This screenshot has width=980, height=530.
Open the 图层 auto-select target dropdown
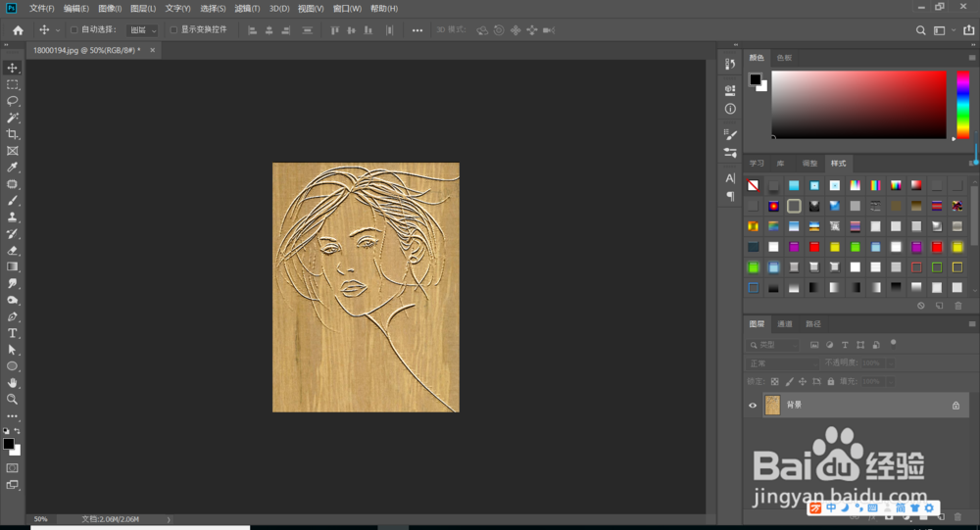142,30
